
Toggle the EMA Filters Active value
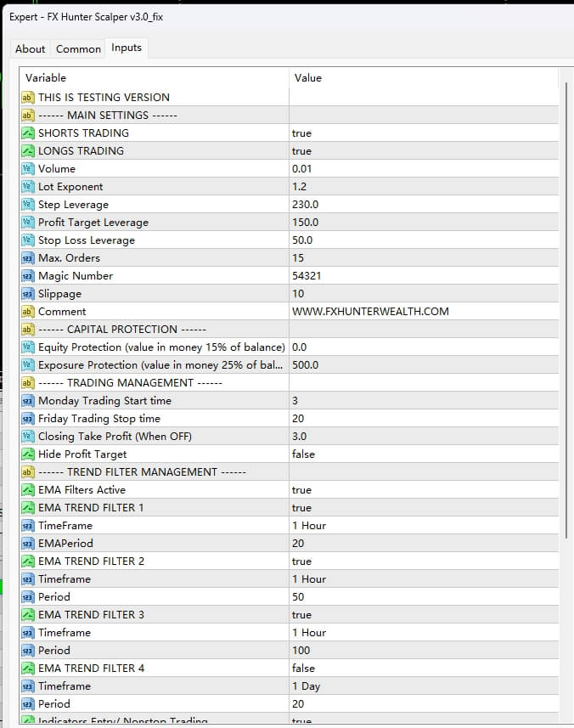coord(423,490)
